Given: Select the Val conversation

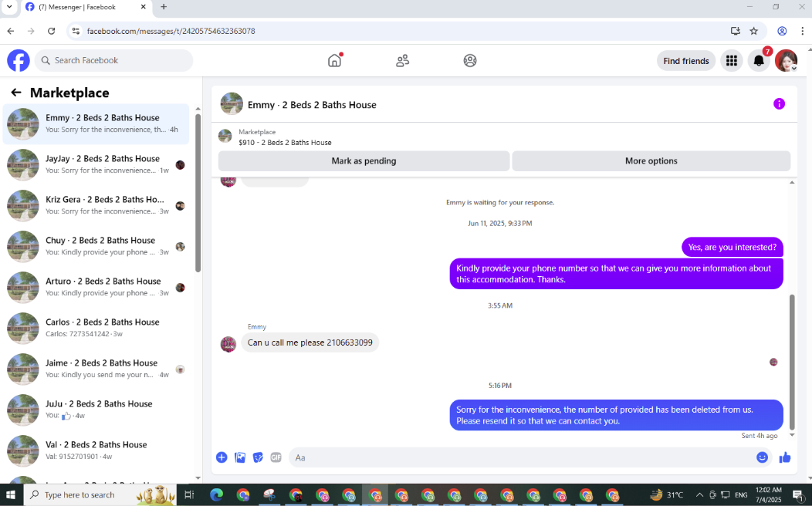Looking at the screenshot, I should (96, 450).
